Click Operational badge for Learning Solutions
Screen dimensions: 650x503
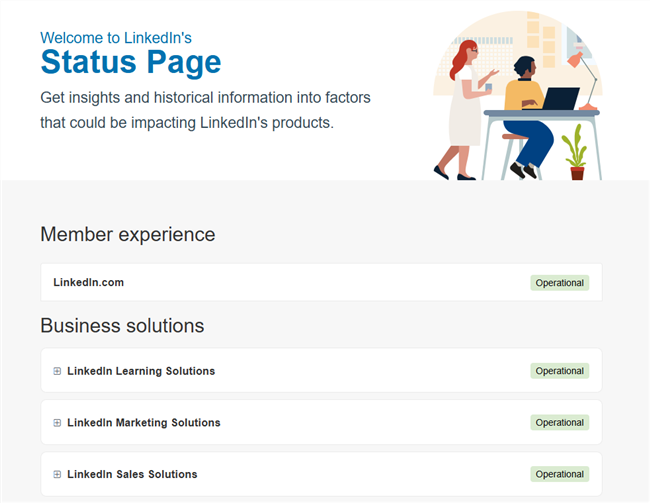click(x=559, y=371)
